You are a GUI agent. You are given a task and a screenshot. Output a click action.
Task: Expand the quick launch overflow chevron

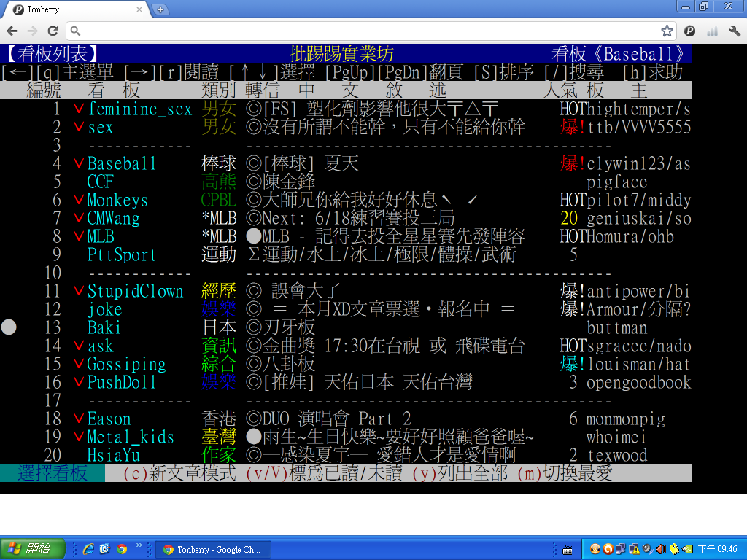pos(139,545)
